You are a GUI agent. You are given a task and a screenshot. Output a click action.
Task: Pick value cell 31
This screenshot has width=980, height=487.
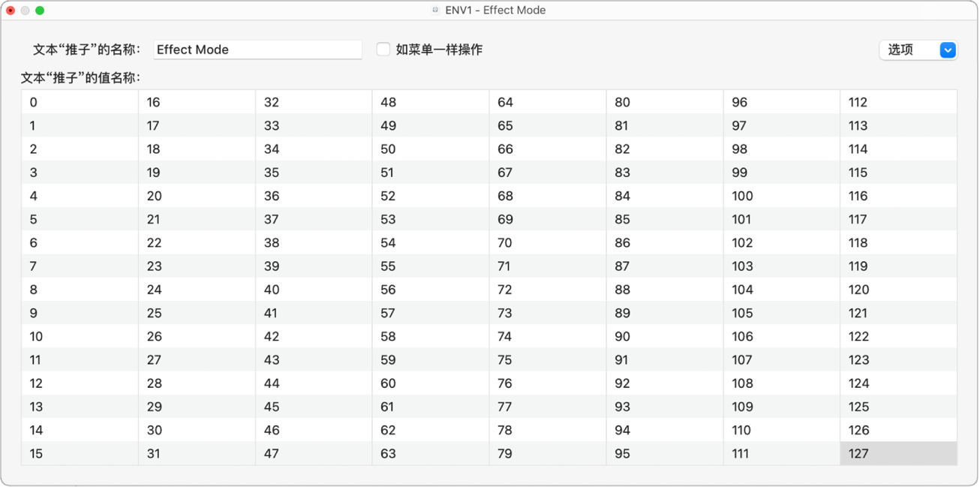tap(197, 453)
